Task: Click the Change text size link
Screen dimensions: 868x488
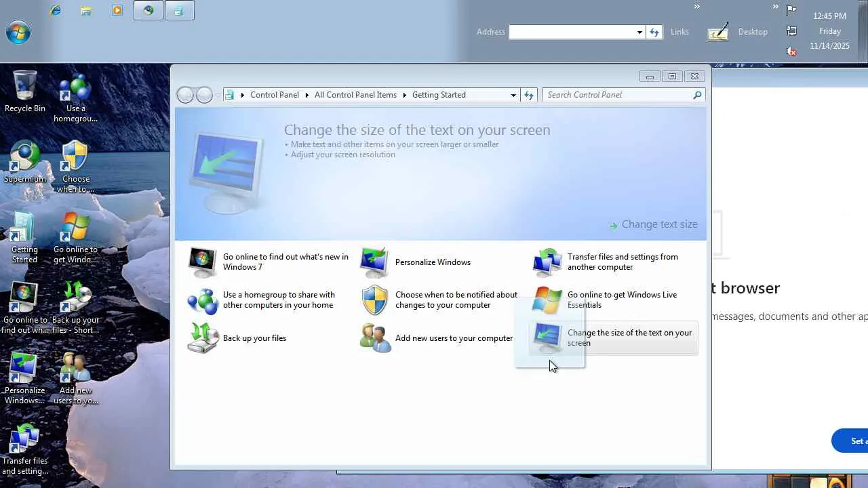Action: coord(659,224)
